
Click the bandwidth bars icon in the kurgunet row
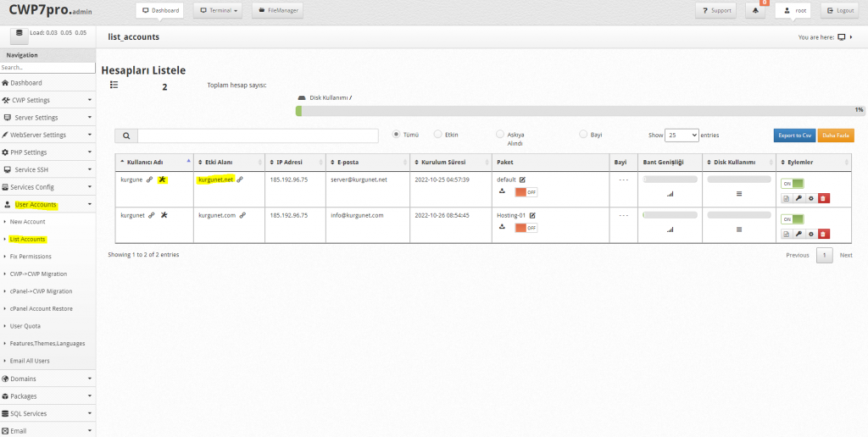tap(670, 230)
